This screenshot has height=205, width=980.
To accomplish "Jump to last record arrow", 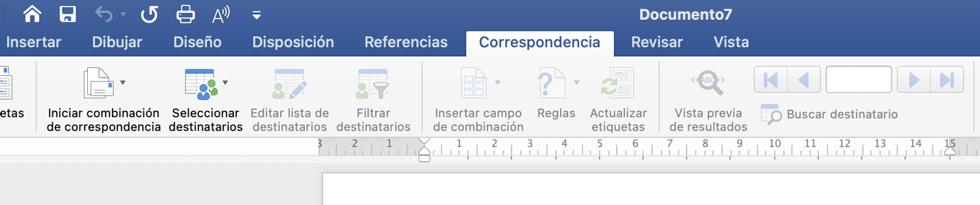I will (x=947, y=80).
